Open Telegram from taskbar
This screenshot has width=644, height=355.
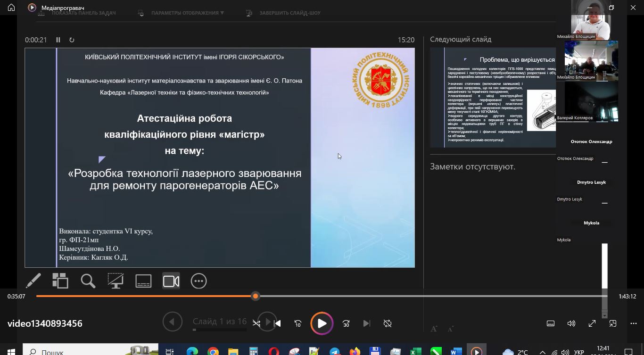click(x=335, y=351)
